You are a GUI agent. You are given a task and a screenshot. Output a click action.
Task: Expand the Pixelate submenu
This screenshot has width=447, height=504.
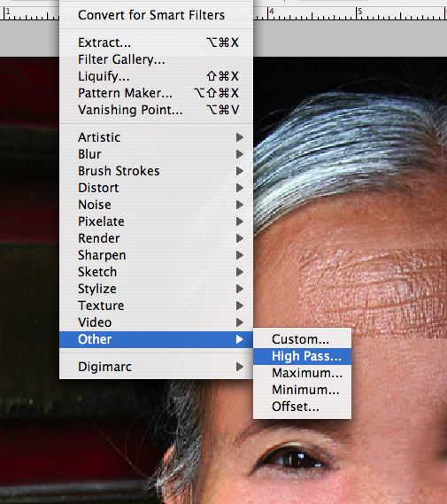coord(156,221)
